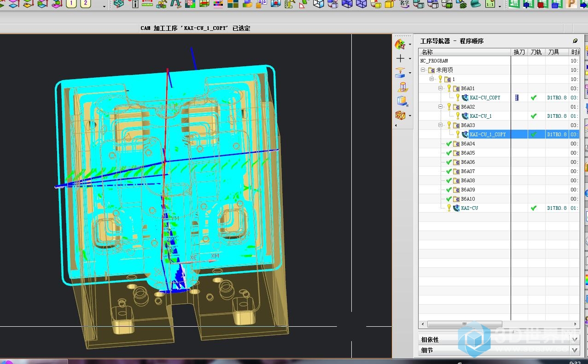Click the lightbulb status icon beside B6A02
The height and width of the screenshot is (364, 588).
point(449,107)
